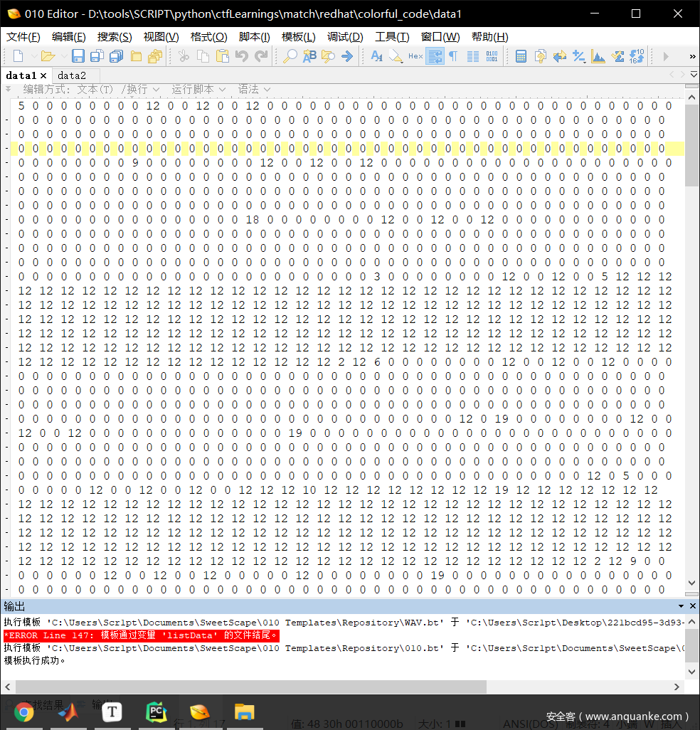Toggle show whitespace pilcrow button
Screen dimensions: 700x730
(453, 56)
